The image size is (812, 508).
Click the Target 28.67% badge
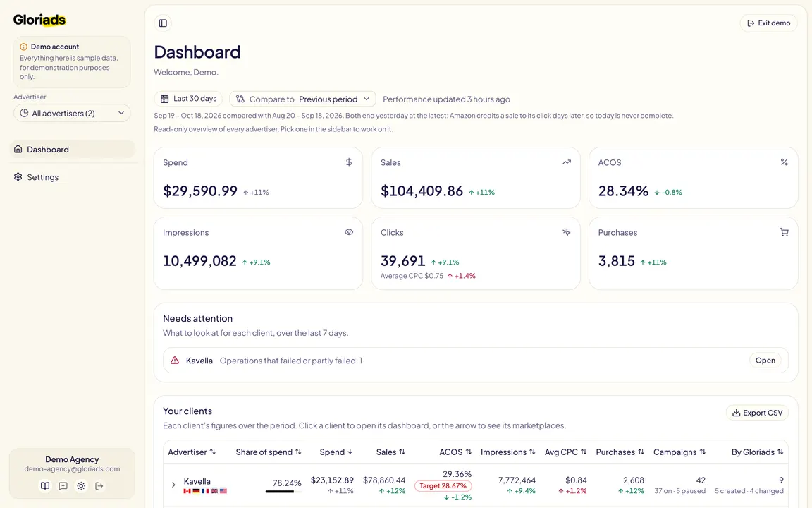[443, 485]
